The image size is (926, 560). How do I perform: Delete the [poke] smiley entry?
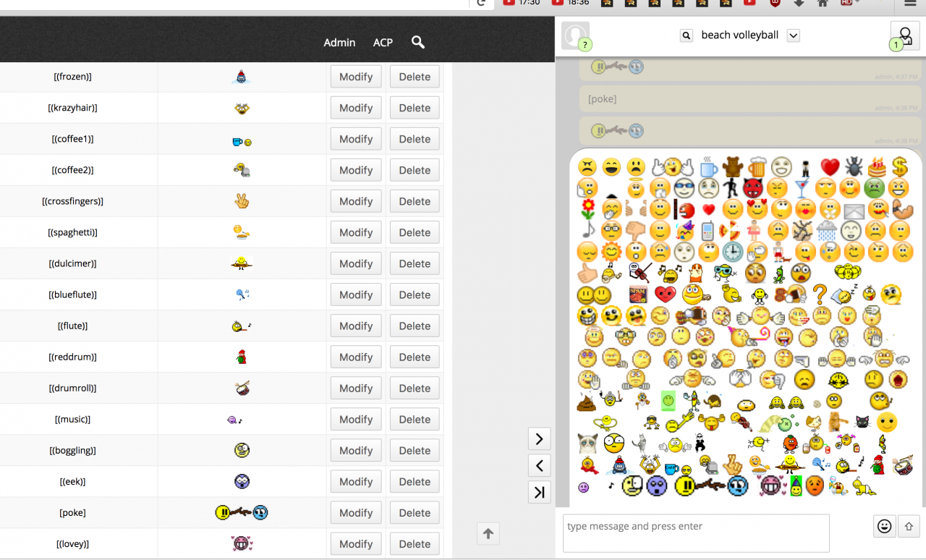pos(415,513)
